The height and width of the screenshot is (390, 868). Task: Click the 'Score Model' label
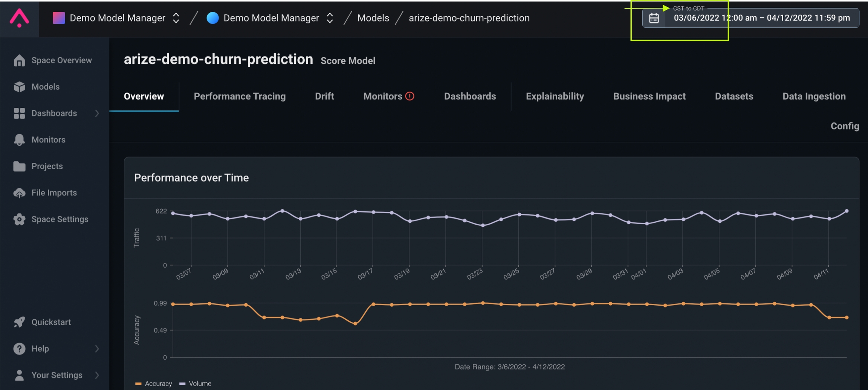pyautogui.click(x=348, y=61)
